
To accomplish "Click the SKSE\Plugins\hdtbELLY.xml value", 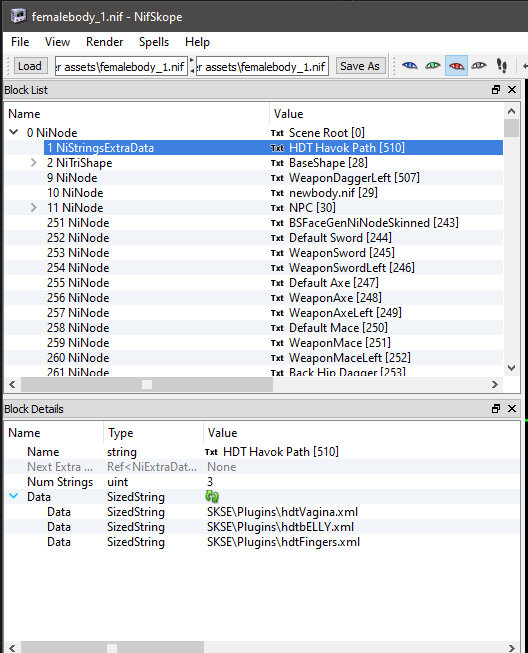I will point(280,527).
